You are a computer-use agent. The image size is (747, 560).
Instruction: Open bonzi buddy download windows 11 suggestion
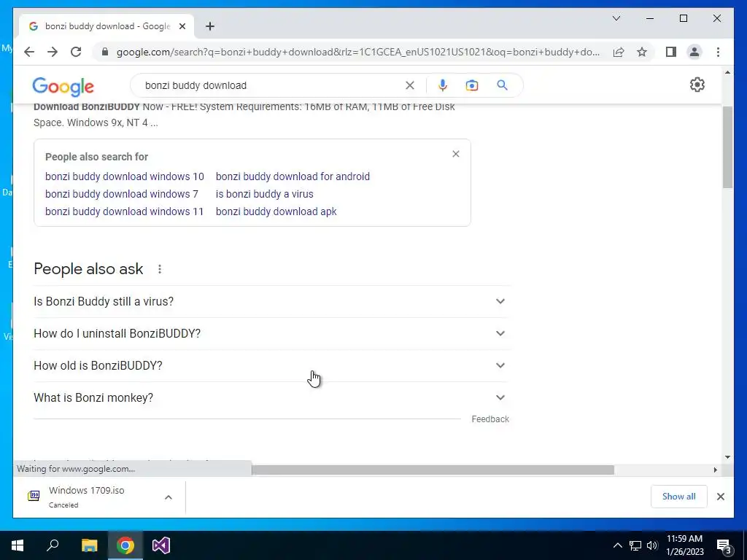124,211
